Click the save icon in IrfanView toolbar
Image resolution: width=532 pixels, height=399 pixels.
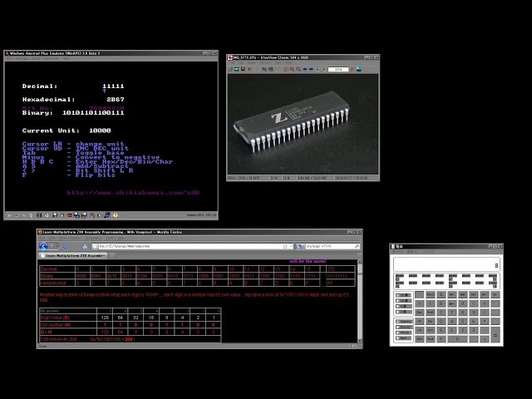point(243,69)
